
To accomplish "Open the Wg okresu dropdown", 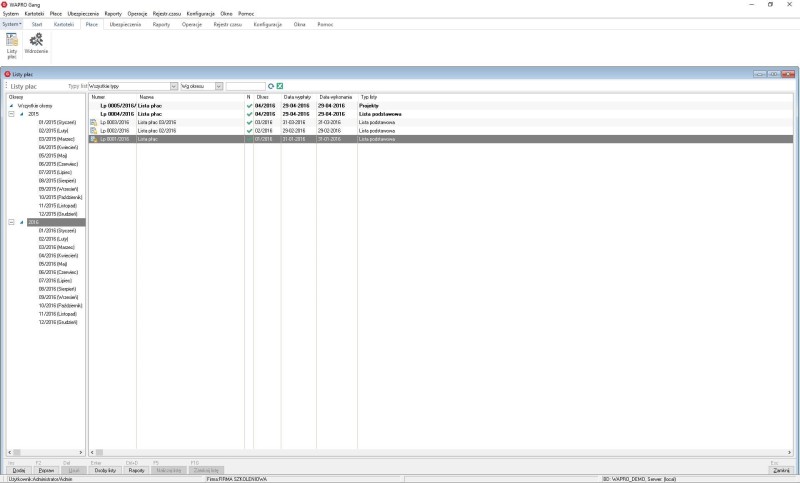I will coord(219,86).
